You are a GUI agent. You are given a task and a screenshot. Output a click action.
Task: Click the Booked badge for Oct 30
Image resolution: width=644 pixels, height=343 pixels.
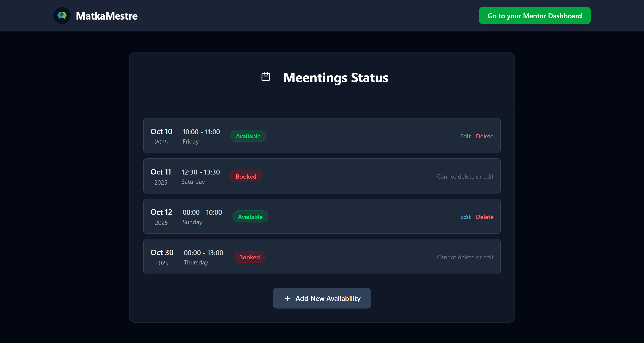click(x=249, y=257)
